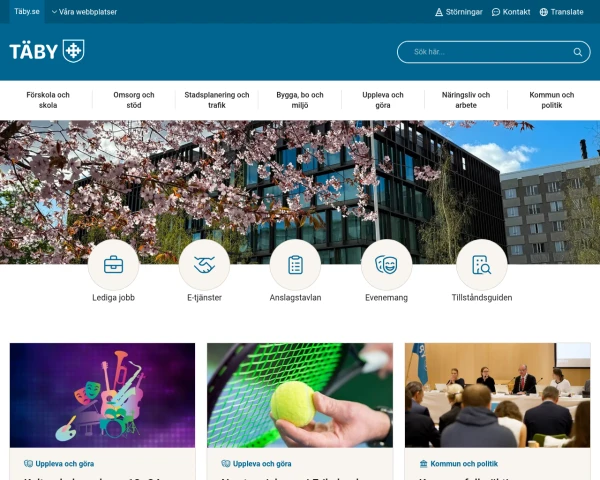This screenshot has width=600, height=480.
Task: Click the Evenemang label
Action: [x=386, y=298]
